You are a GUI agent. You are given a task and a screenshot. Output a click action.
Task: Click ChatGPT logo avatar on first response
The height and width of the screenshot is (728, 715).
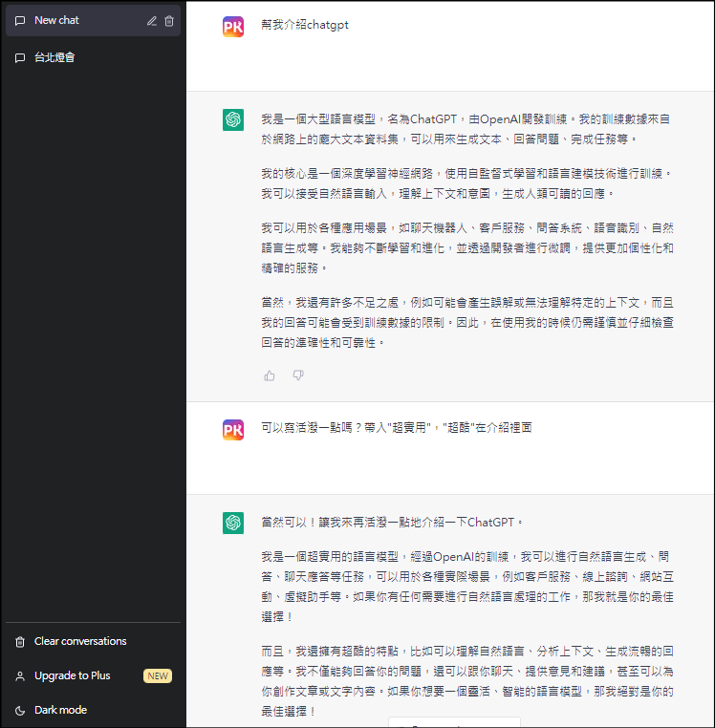(x=233, y=119)
